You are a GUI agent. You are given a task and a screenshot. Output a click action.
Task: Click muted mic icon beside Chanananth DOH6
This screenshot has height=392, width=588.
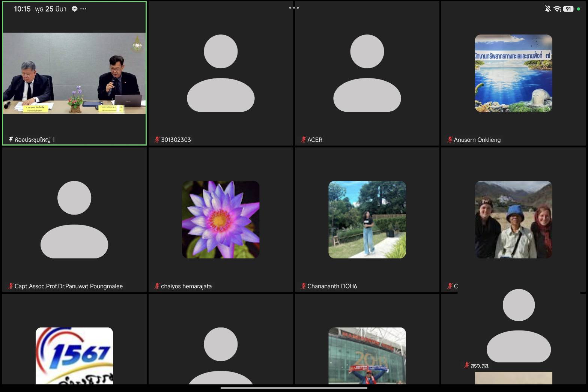point(303,286)
